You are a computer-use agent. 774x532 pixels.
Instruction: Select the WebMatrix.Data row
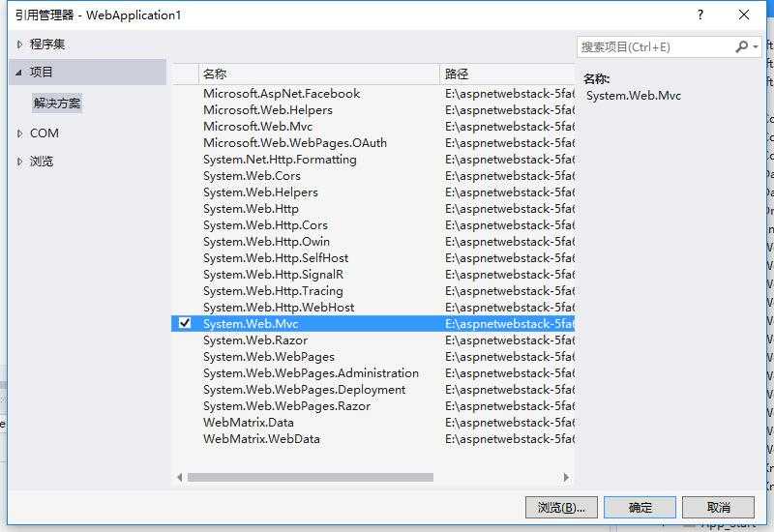point(372,423)
